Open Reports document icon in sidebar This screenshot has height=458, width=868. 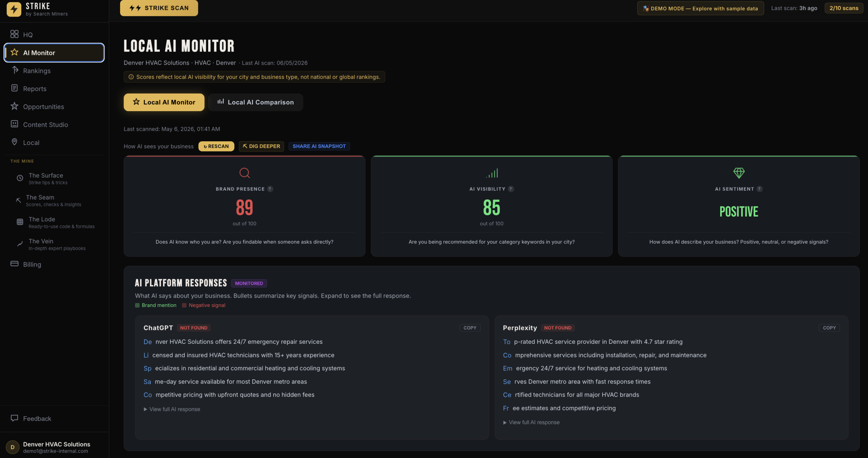coord(14,88)
